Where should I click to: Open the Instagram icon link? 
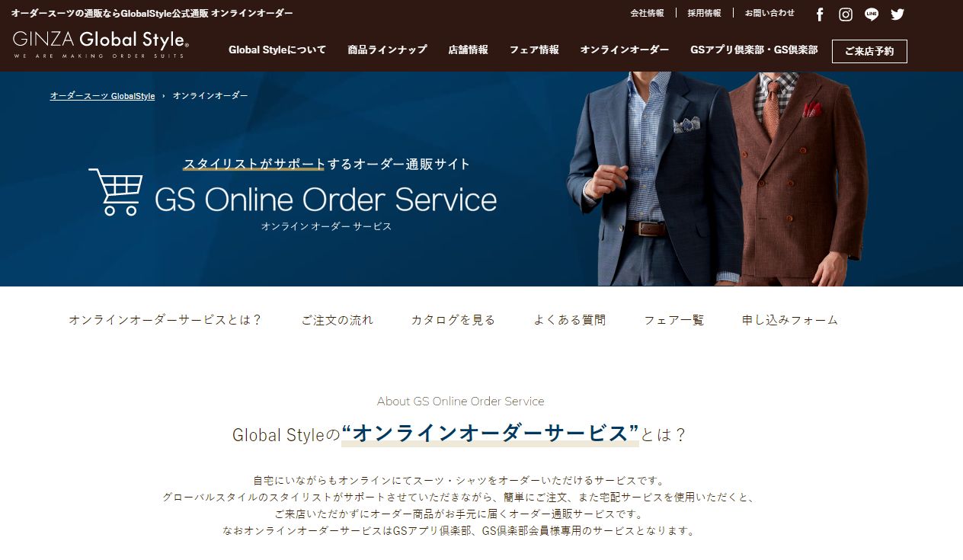coord(846,14)
